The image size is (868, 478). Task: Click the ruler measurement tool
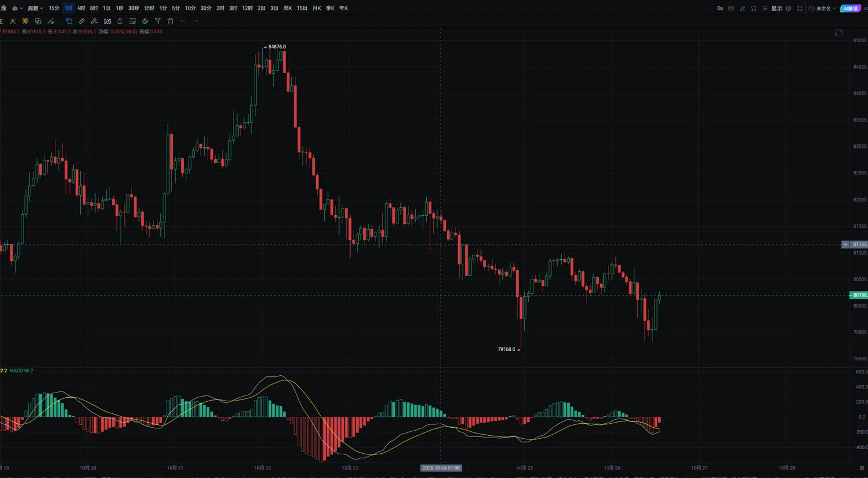tap(82, 21)
